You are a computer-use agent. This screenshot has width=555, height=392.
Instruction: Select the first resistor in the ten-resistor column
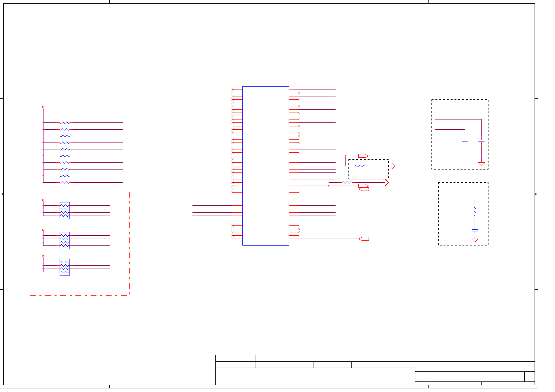tap(65, 123)
